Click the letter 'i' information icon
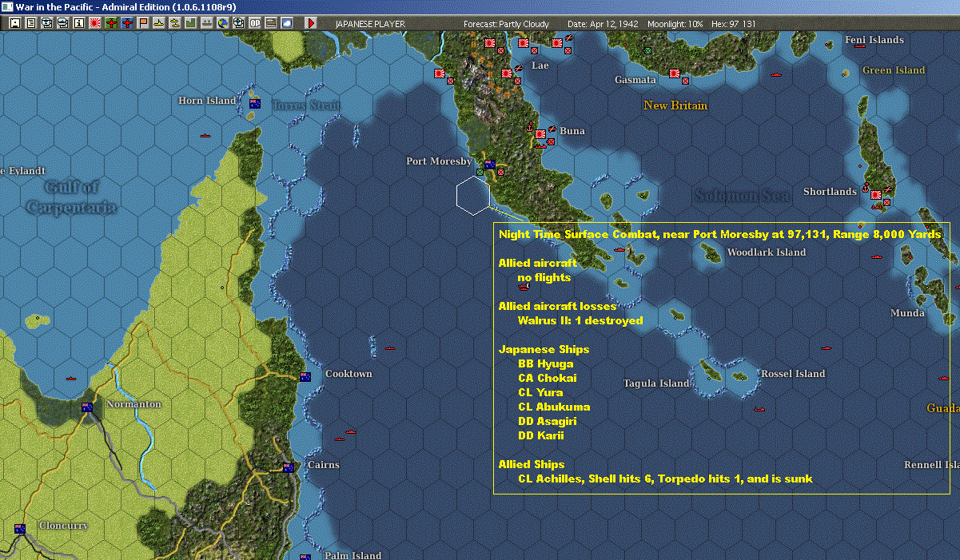 [x=78, y=23]
